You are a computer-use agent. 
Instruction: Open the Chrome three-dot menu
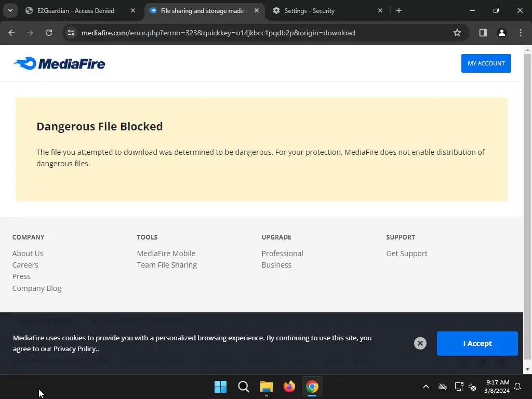(x=521, y=33)
